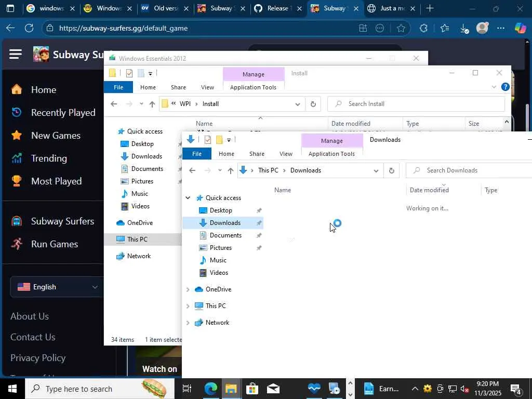Viewport: 532px width, 399px height.
Task: Expand This PC in Downloads window tree
Action: coord(188,306)
